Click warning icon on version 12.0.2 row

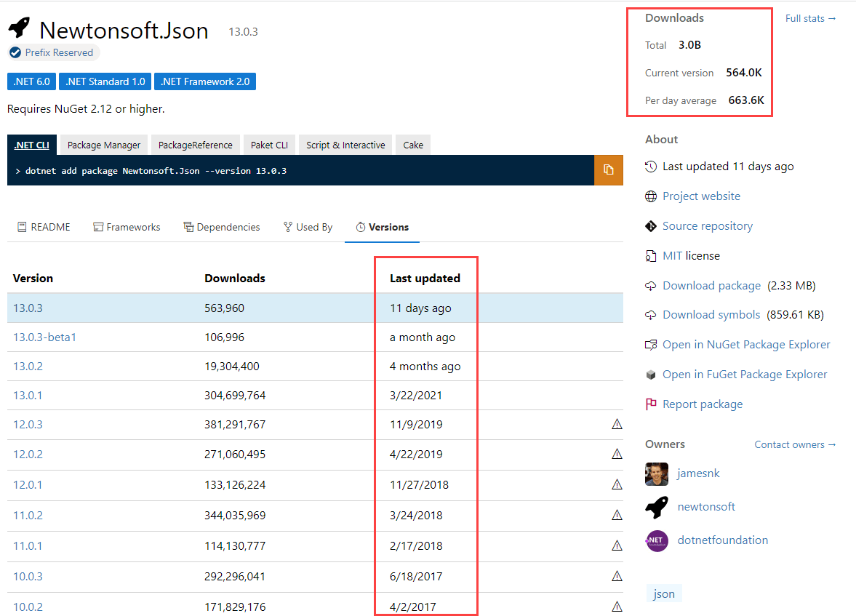[617, 454]
